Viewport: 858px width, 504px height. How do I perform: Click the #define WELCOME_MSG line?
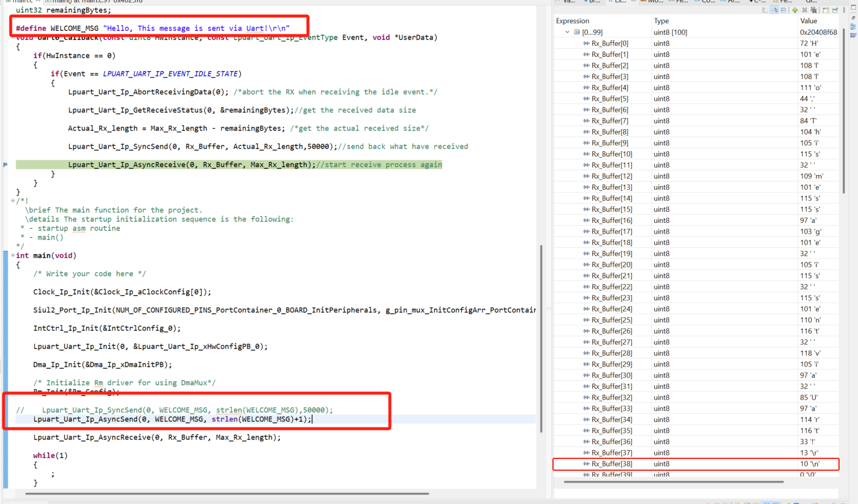click(152, 28)
